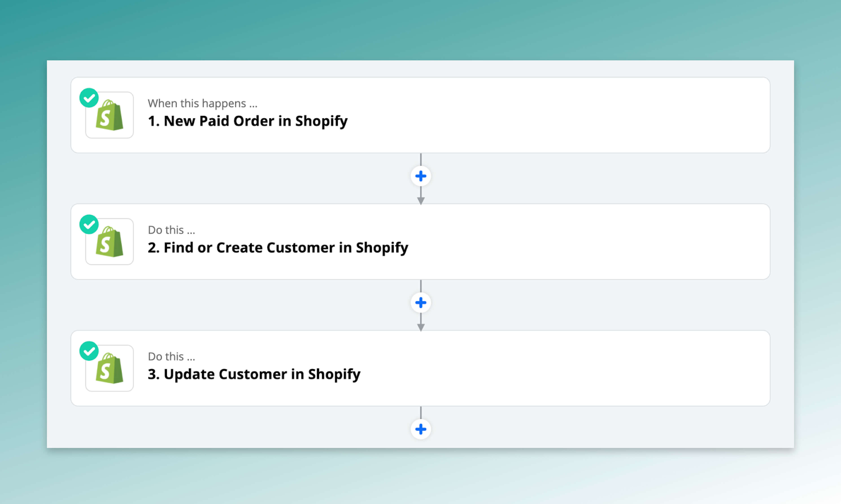Expand the Update Customer step card
Image resolution: width=841 pixels, height=504 pixels.
(x=544, y=368)
